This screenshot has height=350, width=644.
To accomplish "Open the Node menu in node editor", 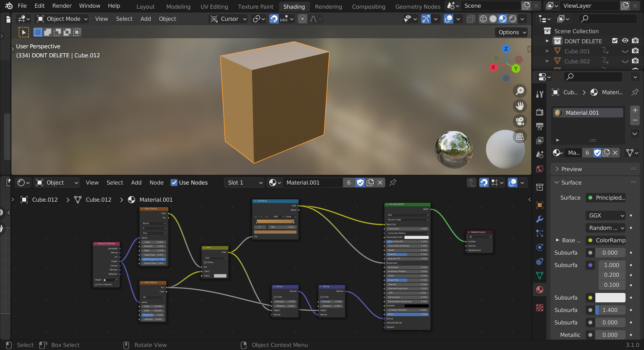I will [x=157, y=183].
